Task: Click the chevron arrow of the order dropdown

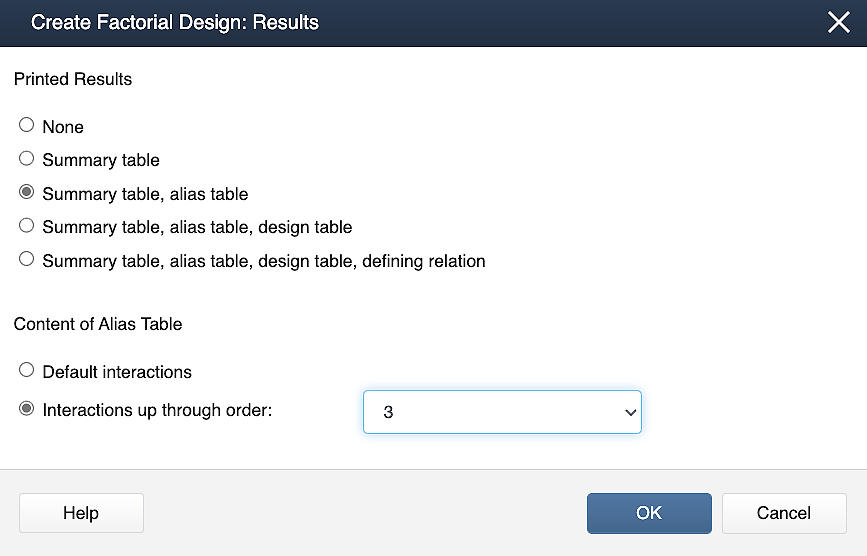Action: tap(629, 412)
